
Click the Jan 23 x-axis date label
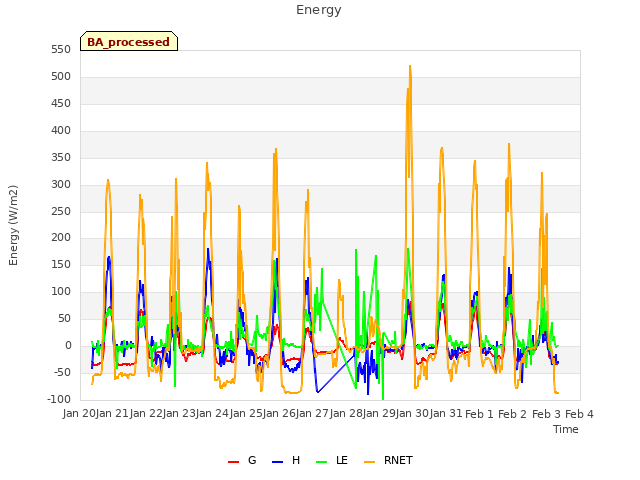coord(180,414)
